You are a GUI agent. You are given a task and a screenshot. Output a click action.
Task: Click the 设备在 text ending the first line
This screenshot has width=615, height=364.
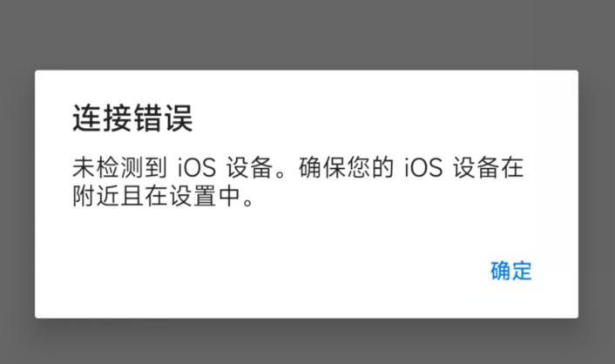coord(489,167)
